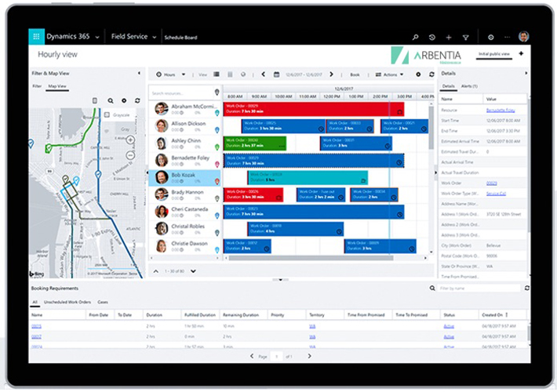Viewport: 557px width, 392px height.
Task: Expand the Field Service menu chevron
Action: (155, 38)
